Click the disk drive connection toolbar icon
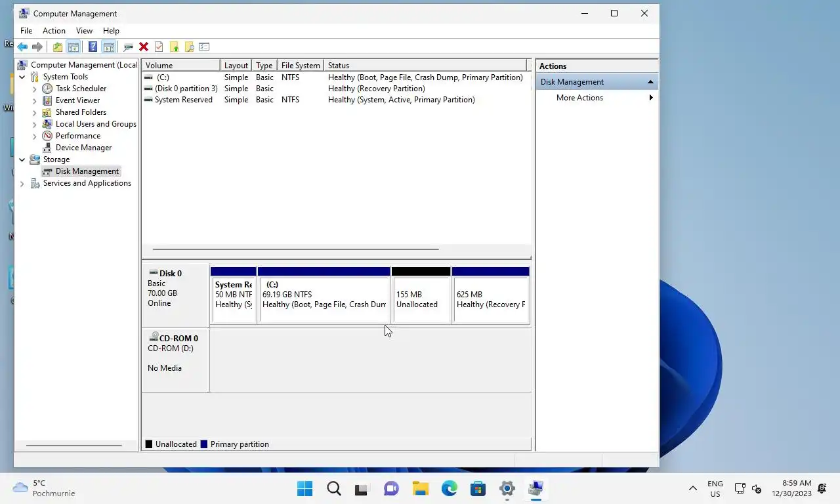840x504 pixels. (128, 47)
